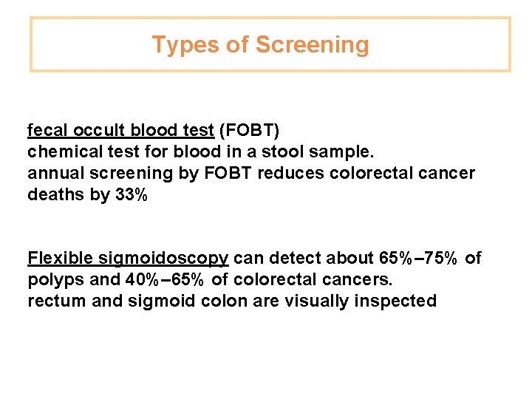Click the '40%–65%' percentage range

(x=166, y=279)
